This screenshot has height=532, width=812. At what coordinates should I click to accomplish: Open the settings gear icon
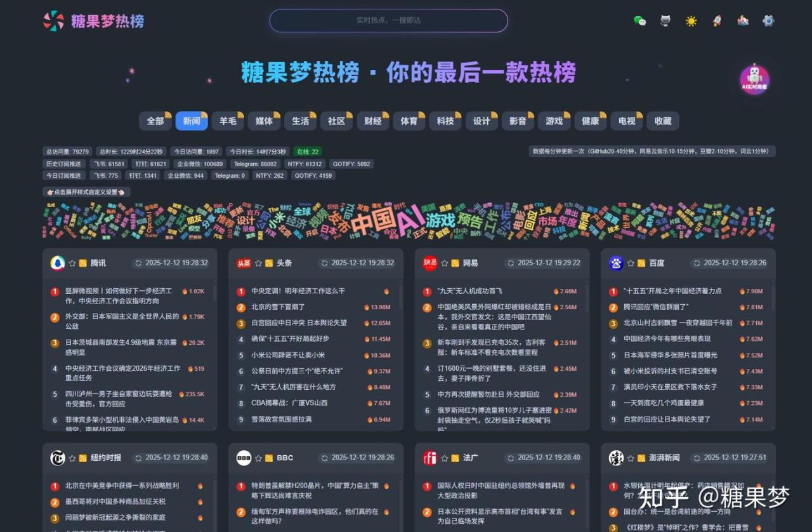(768, 21)
